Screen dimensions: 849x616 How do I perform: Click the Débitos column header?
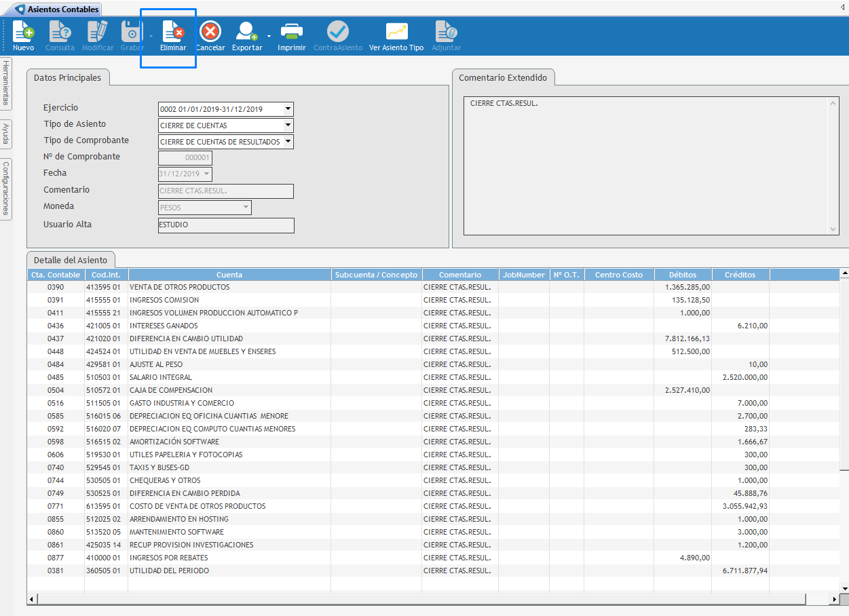[683, 275]
